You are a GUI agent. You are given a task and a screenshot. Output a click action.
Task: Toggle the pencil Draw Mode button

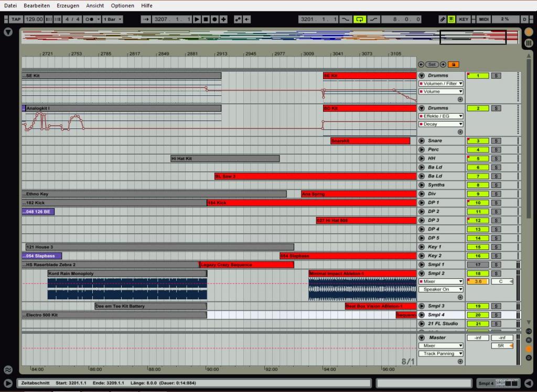(443, 19)
